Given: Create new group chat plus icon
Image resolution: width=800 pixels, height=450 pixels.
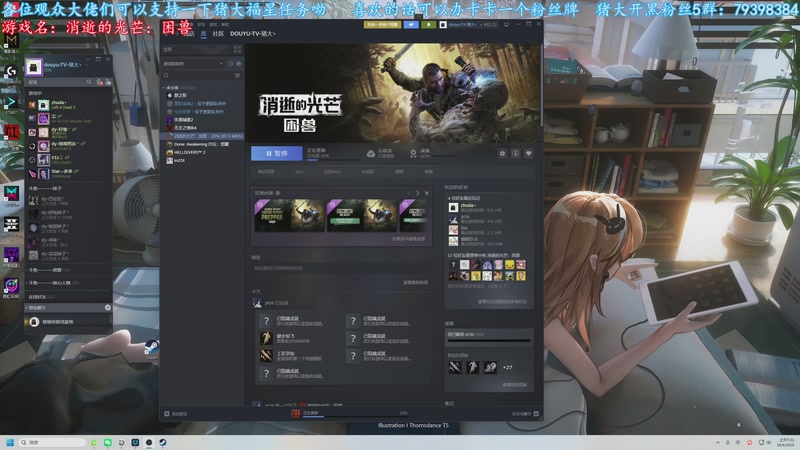Looking at the screenshot, I should [x=108, y=308].
